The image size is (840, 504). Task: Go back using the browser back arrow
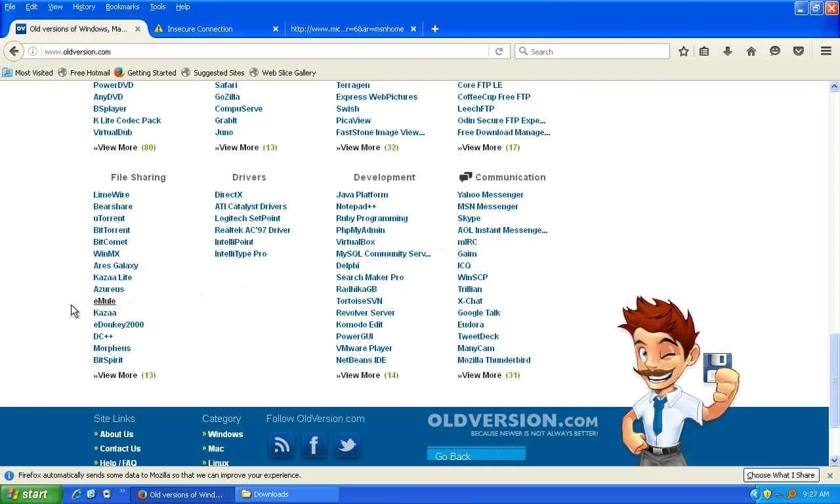coord(14,51)
